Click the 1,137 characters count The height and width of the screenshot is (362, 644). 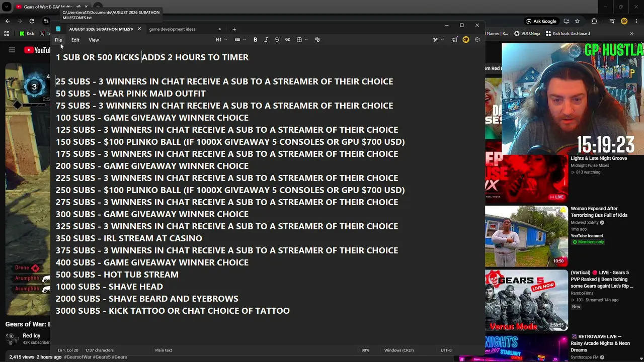tap(99, 350)
